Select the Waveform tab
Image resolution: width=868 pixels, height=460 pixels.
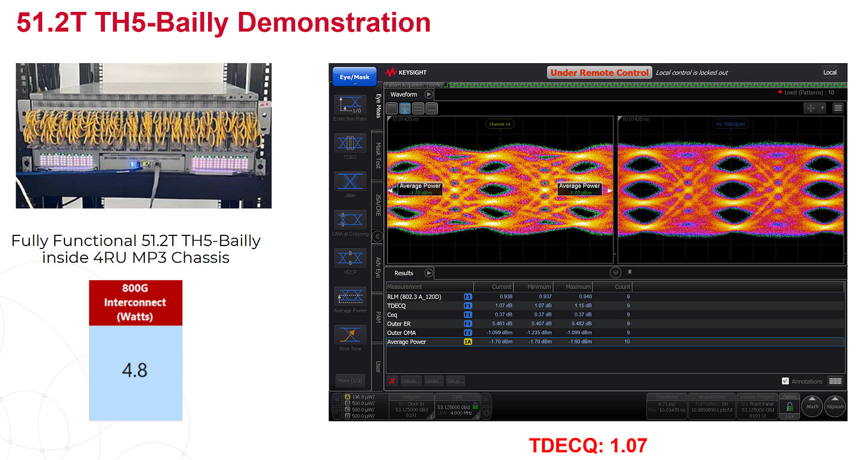coord(404,95)
